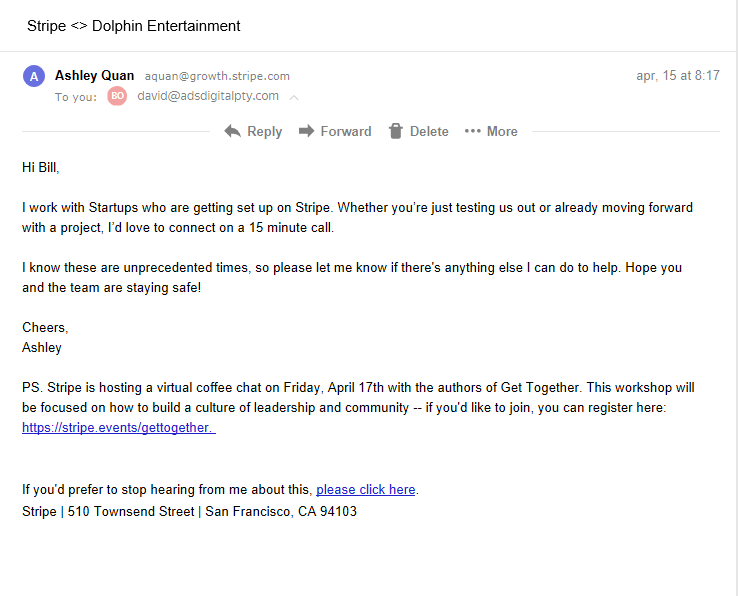Viewport: 738px width, 596px height.
Task: Select the sender name Ashley Quan
Action: pos(94,75)
